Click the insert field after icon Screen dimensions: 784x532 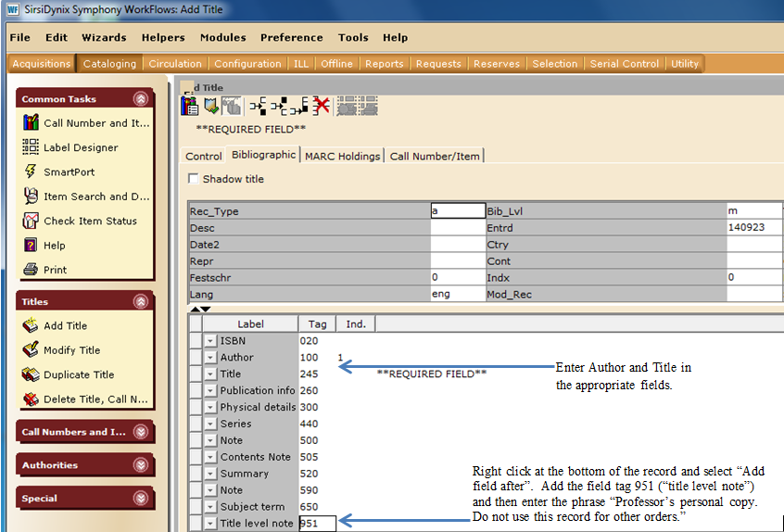point(279,106)
